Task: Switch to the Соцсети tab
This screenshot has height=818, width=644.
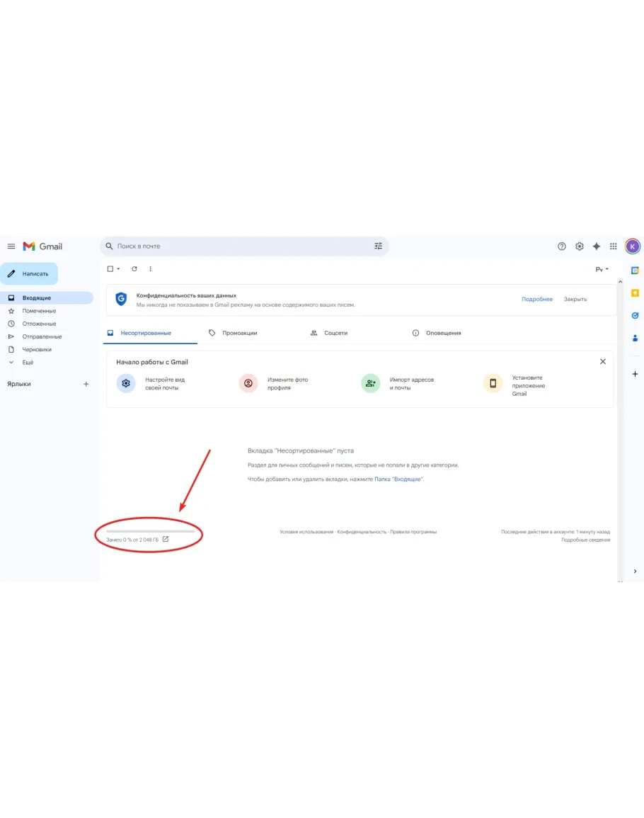Action: (335, 333)
